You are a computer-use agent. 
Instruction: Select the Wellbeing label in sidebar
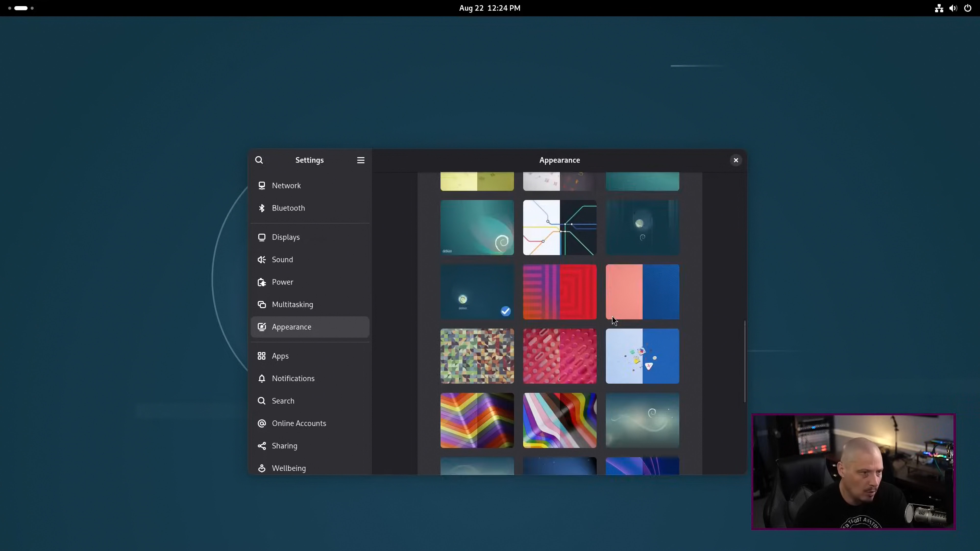(x=289, y=469)
